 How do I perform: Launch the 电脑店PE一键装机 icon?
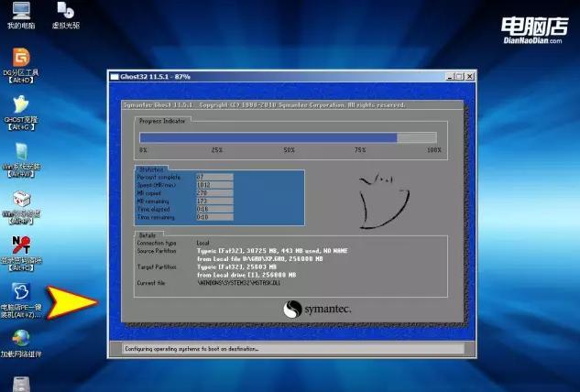[19, 295]
